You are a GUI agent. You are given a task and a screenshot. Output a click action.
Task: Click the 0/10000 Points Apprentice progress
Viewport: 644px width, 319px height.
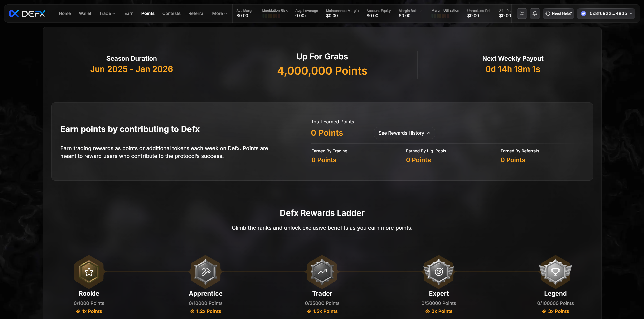pyautogui.click(x=205, y=303)
